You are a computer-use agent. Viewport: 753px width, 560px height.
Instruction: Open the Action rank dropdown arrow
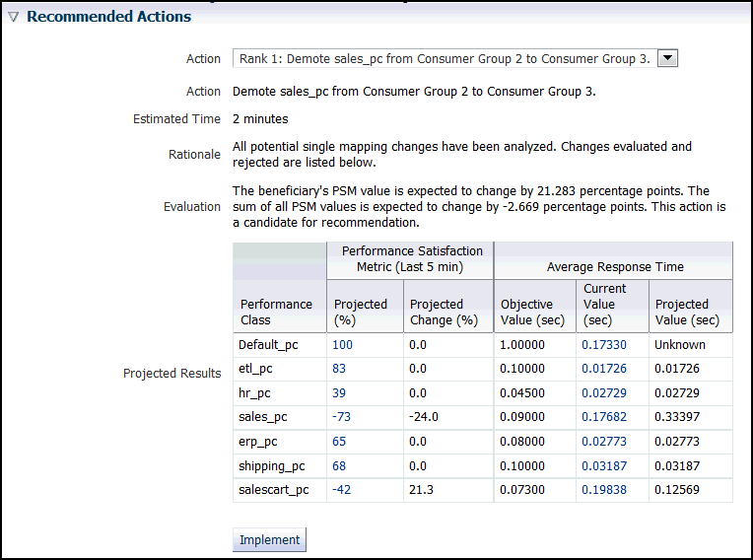point(667,58)
